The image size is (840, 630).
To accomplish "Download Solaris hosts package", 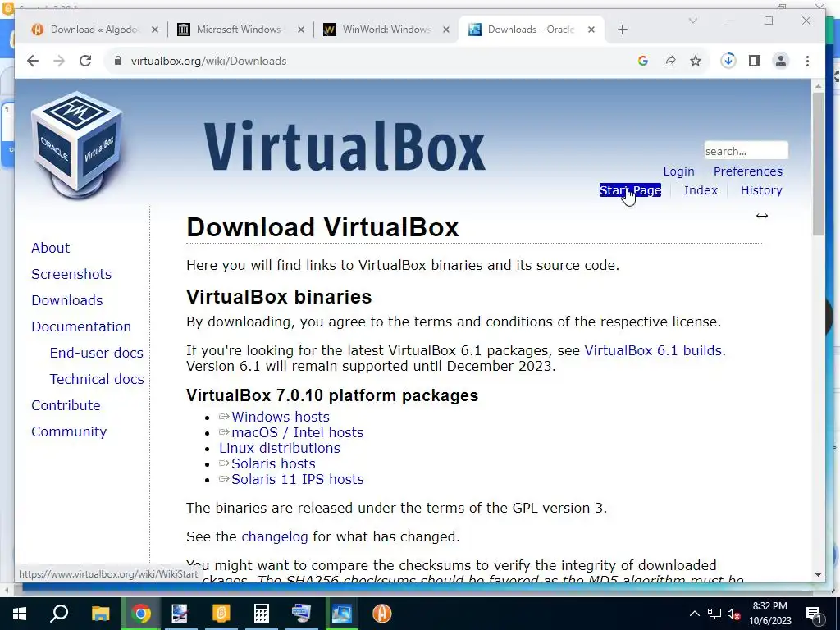I will (x=273, y=463).
